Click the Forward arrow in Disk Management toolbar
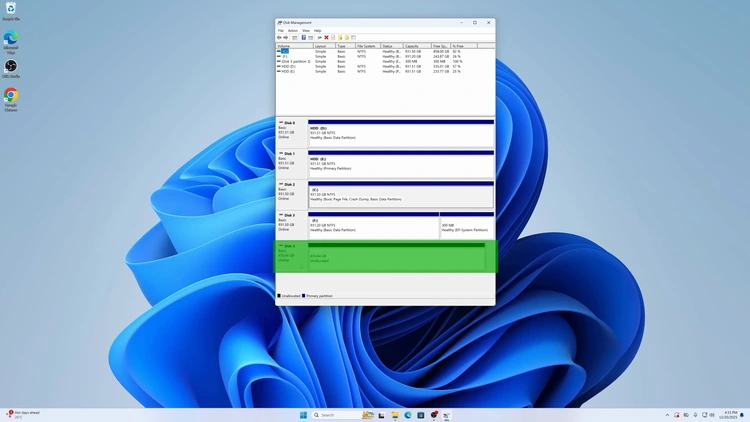 click(286, 37)
